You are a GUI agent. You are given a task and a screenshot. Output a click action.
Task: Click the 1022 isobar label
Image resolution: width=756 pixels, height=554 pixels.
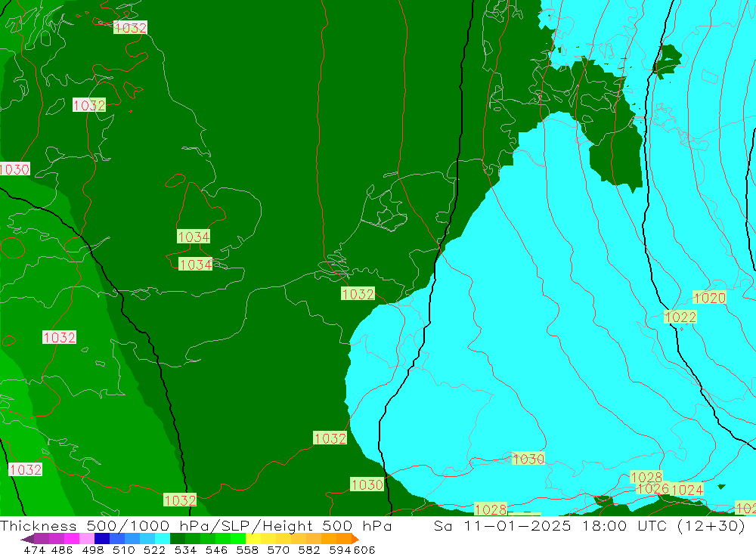[680, 317]
